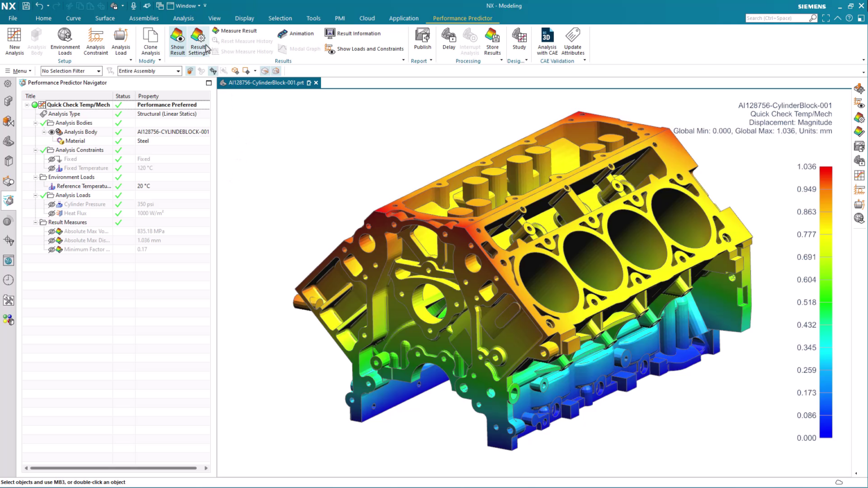Start the result Animation
Screen dimensions: 868x488
[296, 33]
